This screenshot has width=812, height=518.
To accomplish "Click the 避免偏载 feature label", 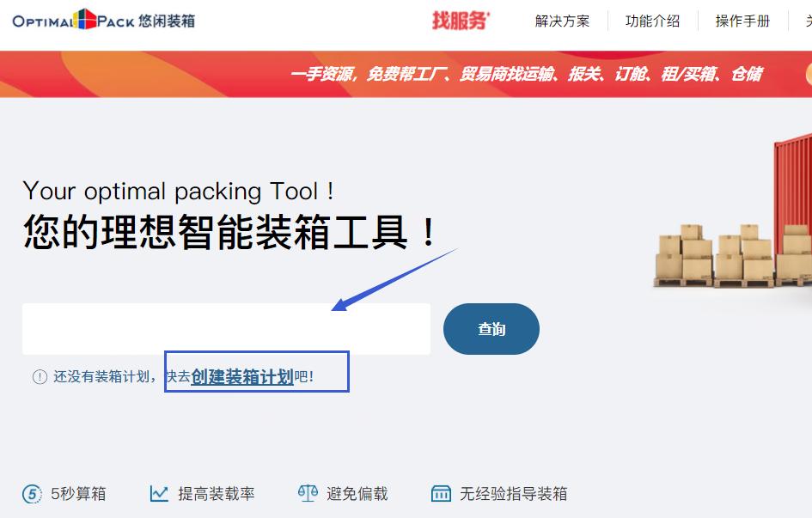I will 357,494.
